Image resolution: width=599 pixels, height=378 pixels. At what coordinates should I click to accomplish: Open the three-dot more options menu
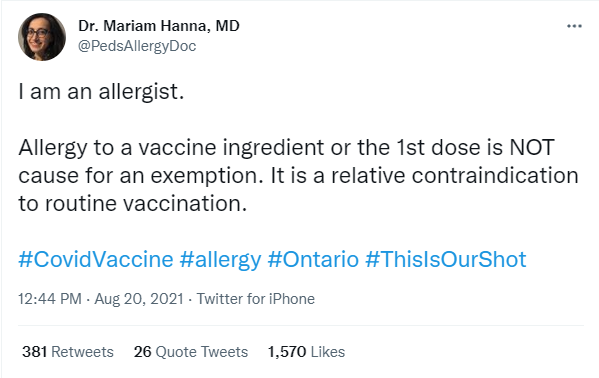pyautogui.click(x=574, y=26)
